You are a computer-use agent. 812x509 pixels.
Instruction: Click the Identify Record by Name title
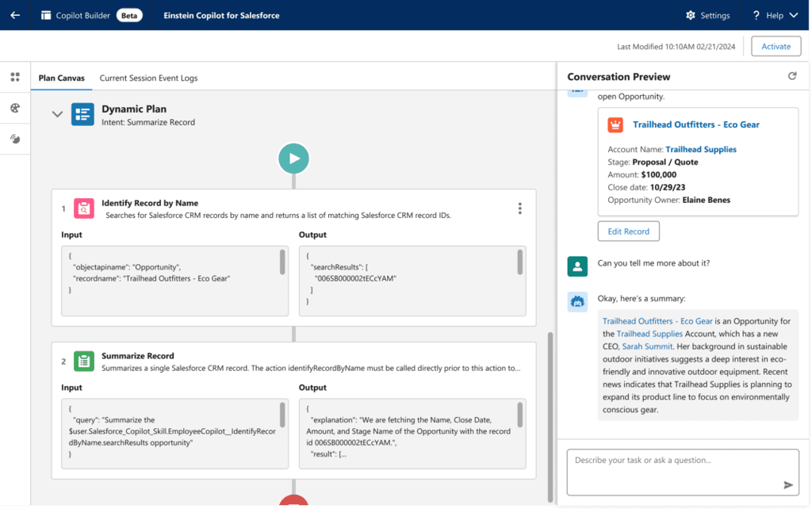tap(150, 203)
